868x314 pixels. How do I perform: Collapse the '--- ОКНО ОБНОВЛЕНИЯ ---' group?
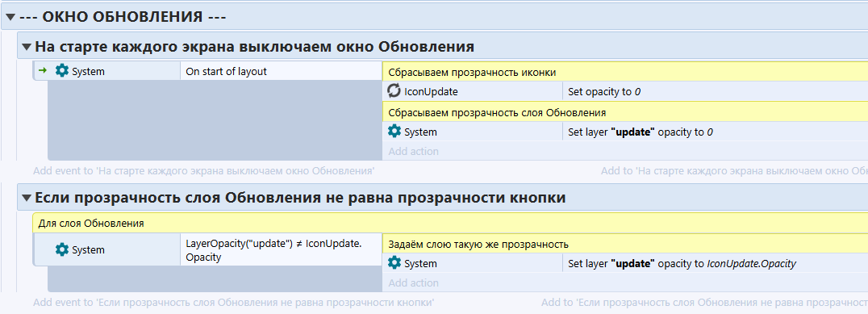click(10, 17)
